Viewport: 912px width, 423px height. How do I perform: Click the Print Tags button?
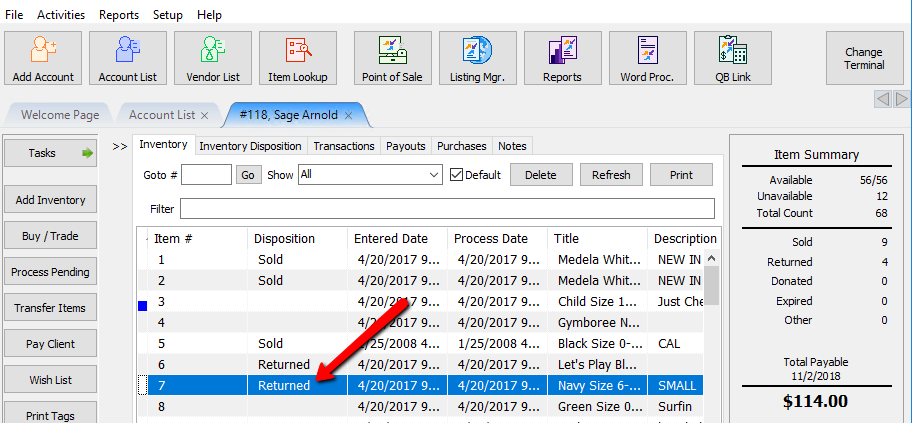[50, 414]
